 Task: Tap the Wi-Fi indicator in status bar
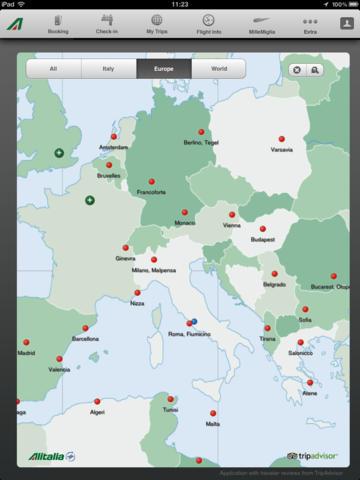21,4
